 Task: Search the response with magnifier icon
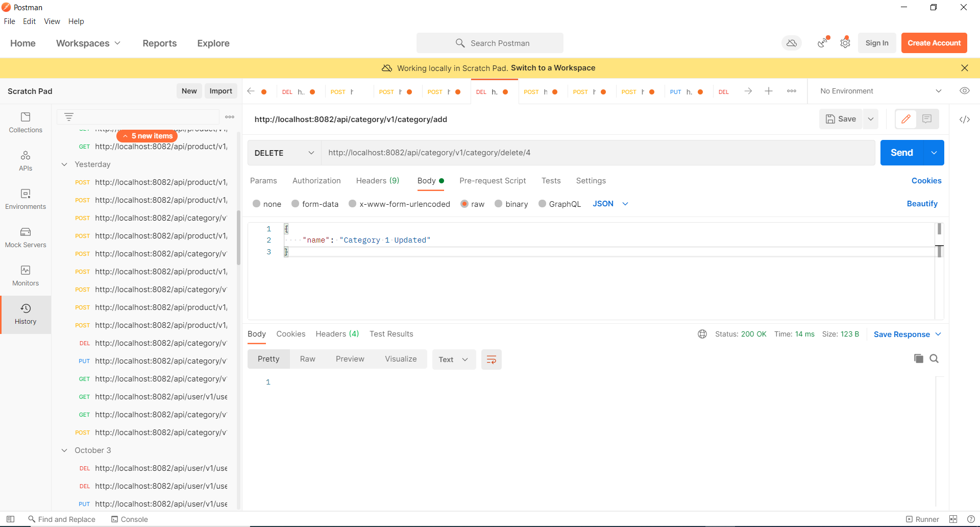[934, 358]
